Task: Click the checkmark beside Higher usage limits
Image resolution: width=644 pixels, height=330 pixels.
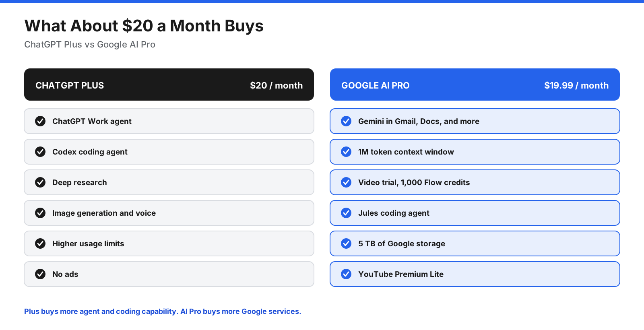Action: [40, 243]
